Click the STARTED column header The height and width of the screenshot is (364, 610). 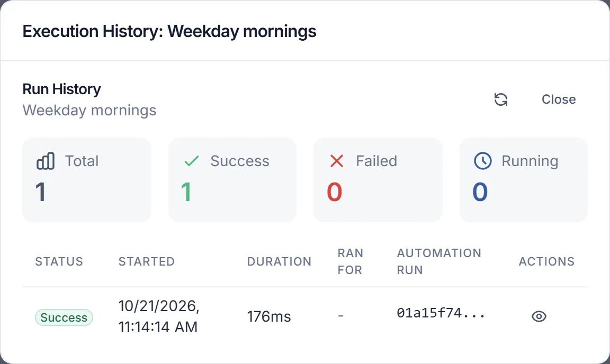[x=147, y=261]
